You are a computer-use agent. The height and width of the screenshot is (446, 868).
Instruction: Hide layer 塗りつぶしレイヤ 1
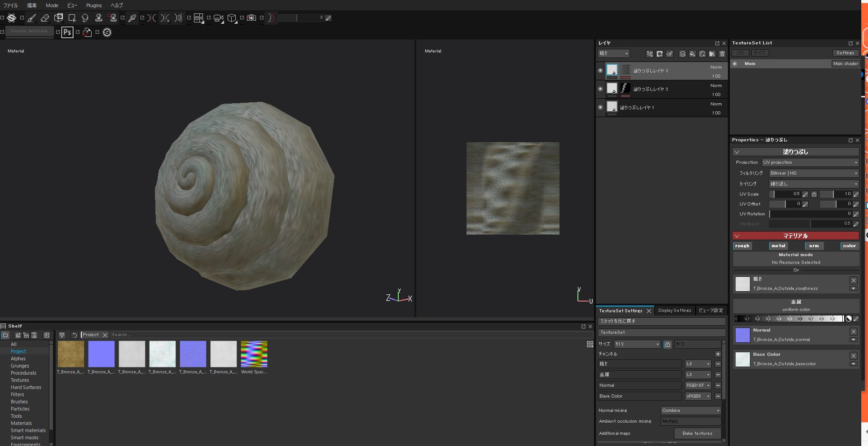600,107
